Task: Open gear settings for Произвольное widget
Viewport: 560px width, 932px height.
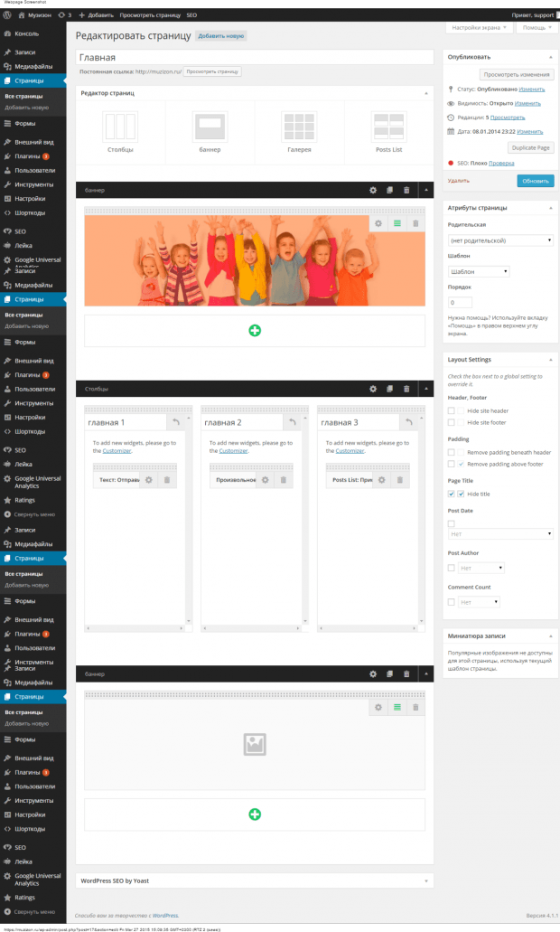Action: click(x=265, y=480)
